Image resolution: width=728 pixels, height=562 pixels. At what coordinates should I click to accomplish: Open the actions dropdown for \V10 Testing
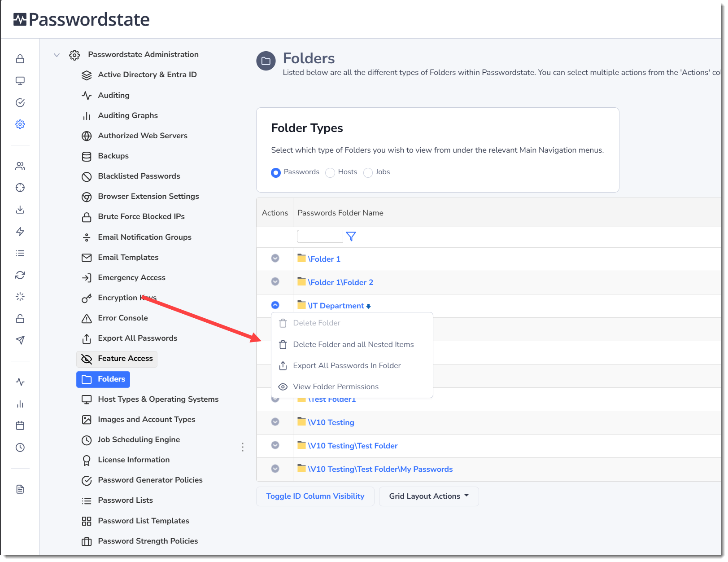275,421
